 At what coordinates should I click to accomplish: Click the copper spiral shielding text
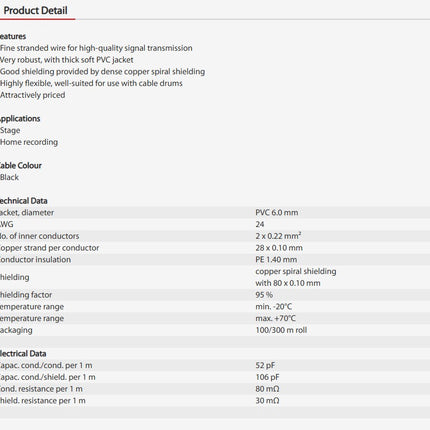point(296,271)
